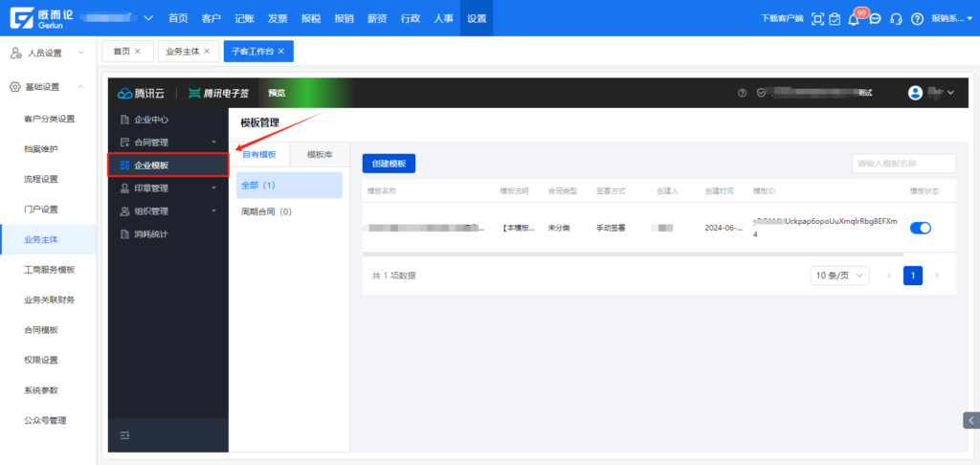Open the 记账 top menu
This screenshot has height=465, width=980.
[244, 18]
